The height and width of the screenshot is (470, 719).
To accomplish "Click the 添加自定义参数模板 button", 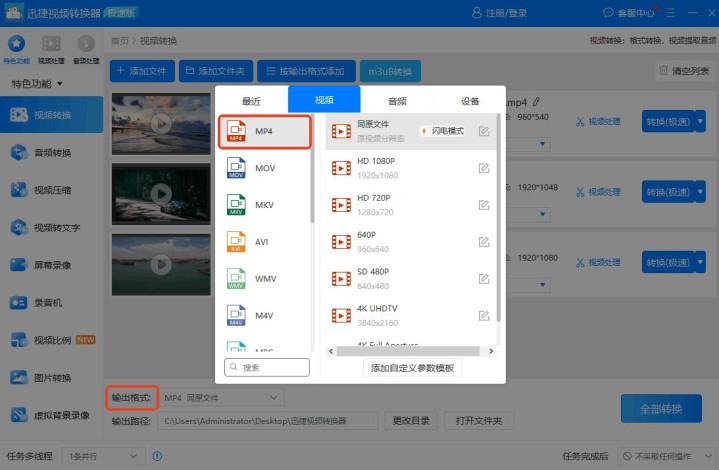I will click(x=413, y=368).
